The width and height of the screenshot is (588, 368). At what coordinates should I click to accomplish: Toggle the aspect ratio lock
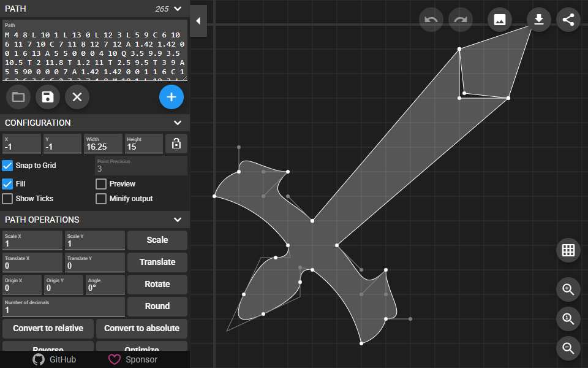coord(176,144)
